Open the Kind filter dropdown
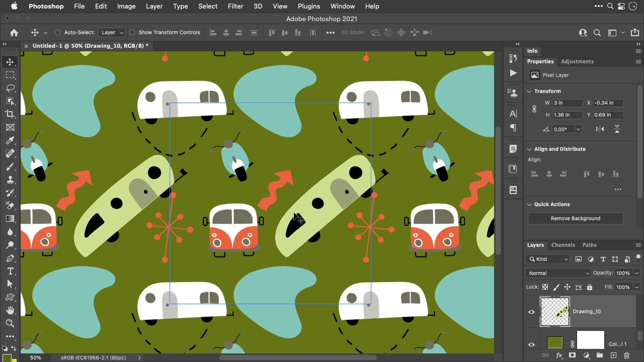644x362 pixels. (x=547, y=259)
